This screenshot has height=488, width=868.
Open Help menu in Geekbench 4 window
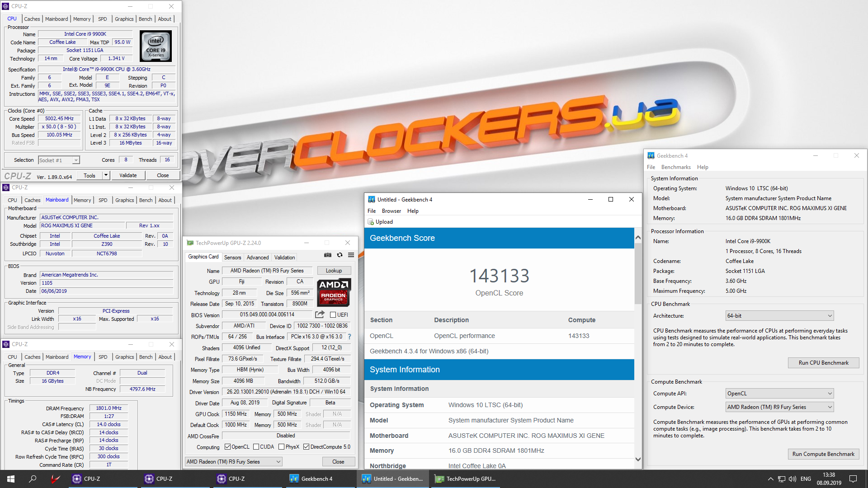point(703,167)
